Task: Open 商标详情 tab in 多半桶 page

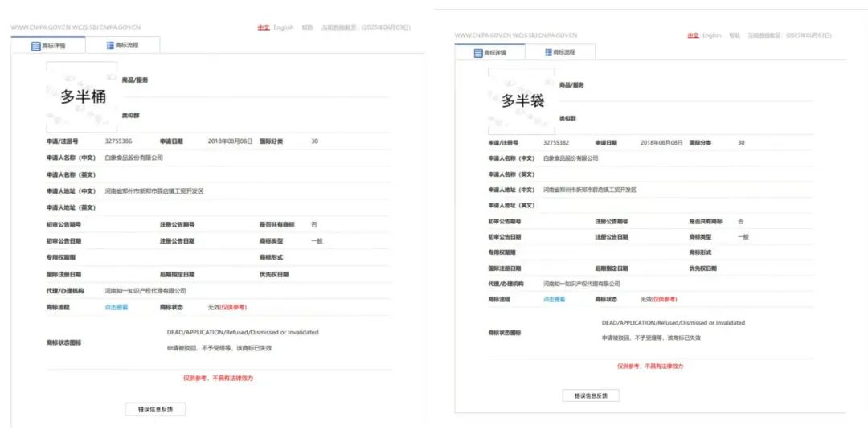Action: [48, 45]
